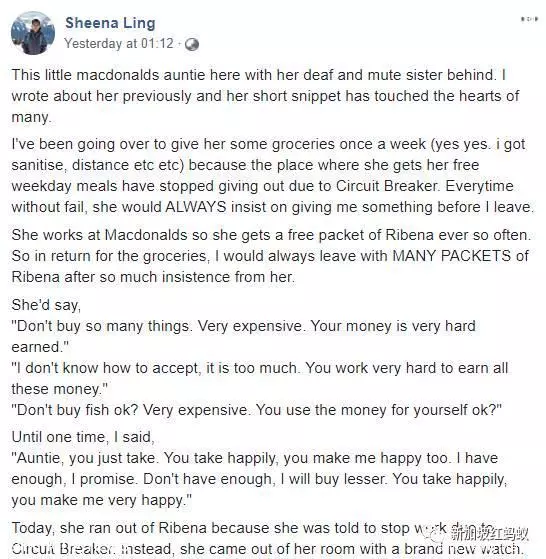This screenshot has width=546, height=559.
Task: Click the quote starting 'Auntie, you just take'
Action: tap(259, 479)
